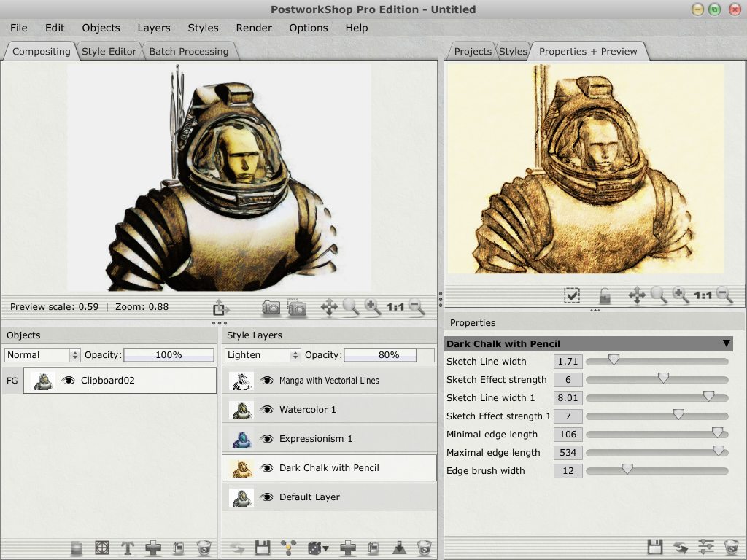Click the sliders icon in Properties toolbar
Viewport: 747px width, 560px height.
point(705,547)
